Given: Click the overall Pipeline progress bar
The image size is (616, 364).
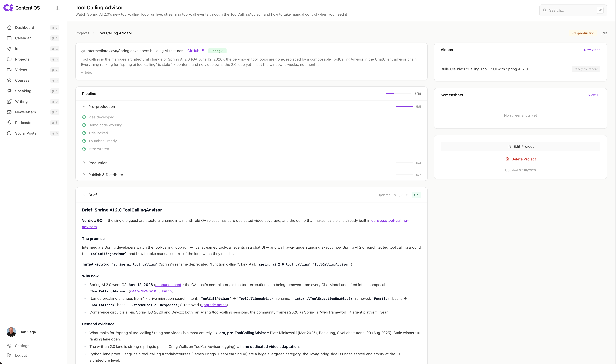Looking at the screenshot, I should click(x=399, y=94).
